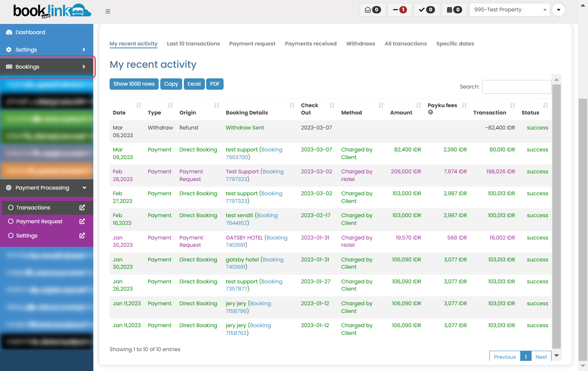Click the Withdraw Sent text
Image resolution: width=588 pixels, height=371 pixels.
(x=245, y=127)
